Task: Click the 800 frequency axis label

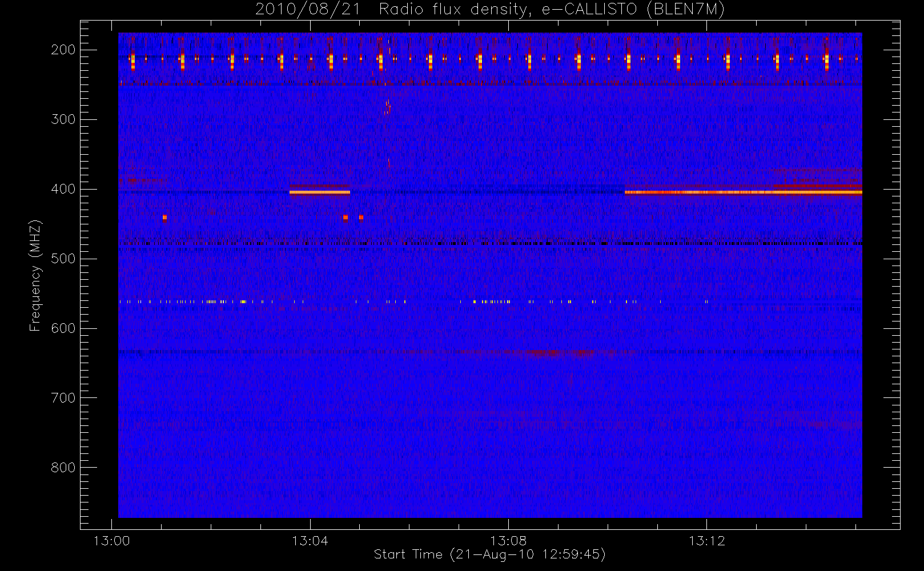Action: coord(63,468)
